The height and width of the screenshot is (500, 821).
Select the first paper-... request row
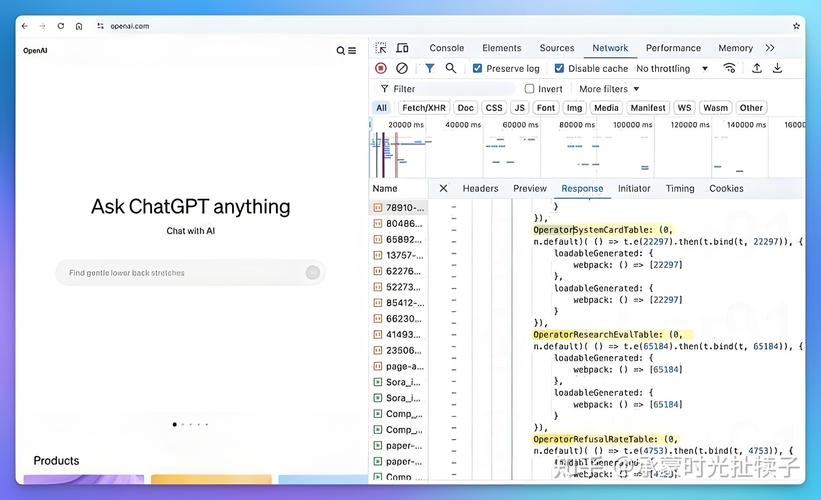tap(398, 446)
